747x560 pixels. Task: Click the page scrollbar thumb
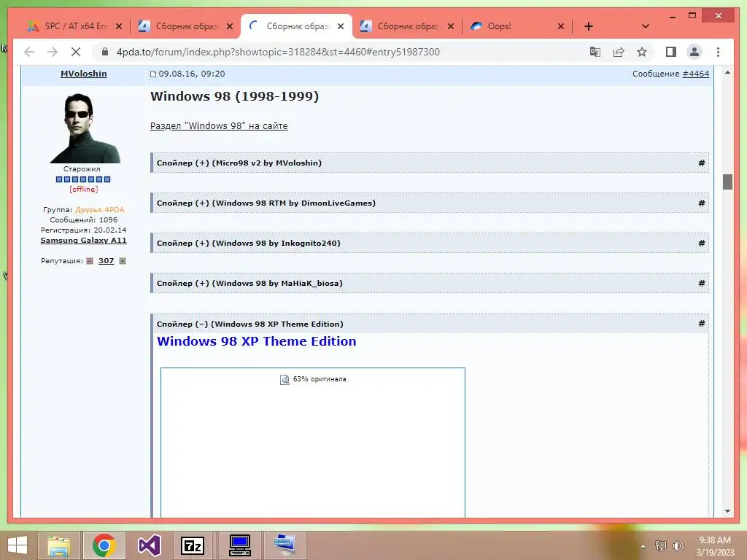tap(727, 182)
